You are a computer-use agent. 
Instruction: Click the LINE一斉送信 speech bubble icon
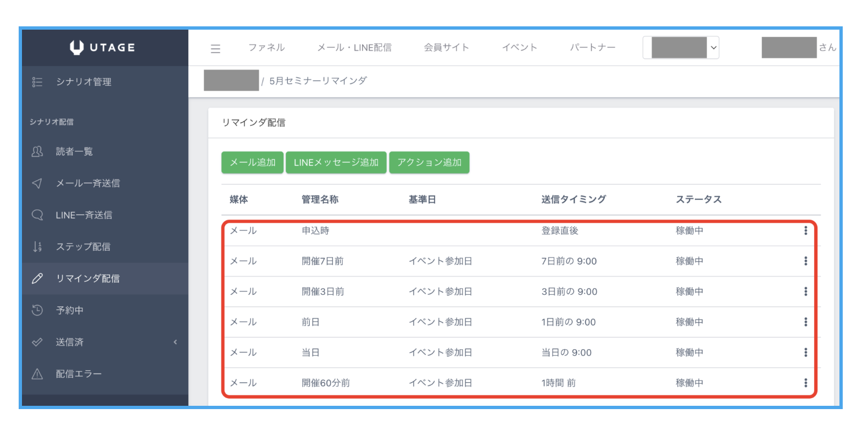[x=37, y=215]
